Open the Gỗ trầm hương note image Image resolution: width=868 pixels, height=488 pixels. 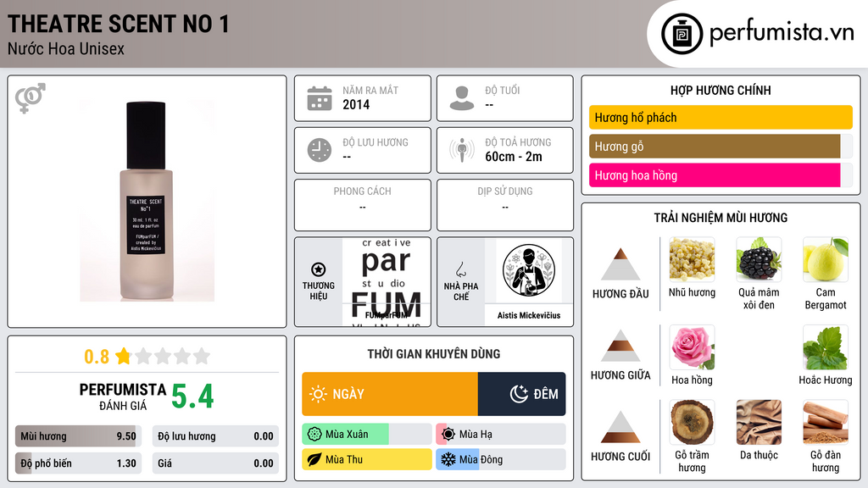pyautogui.click(x=692, y=422)
